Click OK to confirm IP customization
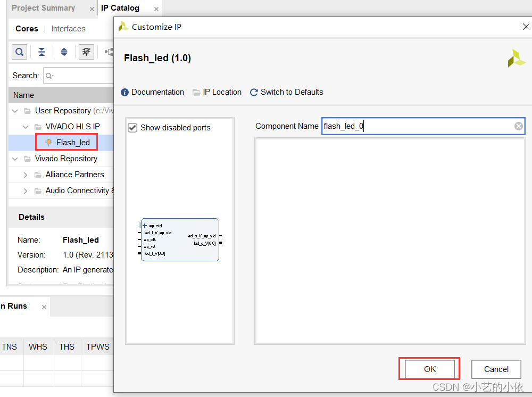532x397 pixels. (x=429, y=369)
